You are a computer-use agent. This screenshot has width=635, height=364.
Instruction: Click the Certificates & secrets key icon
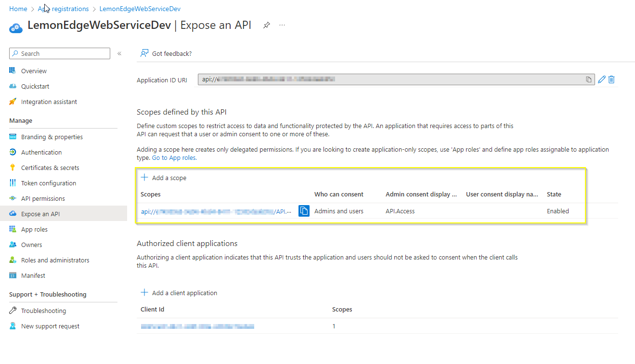coord(13,167)
